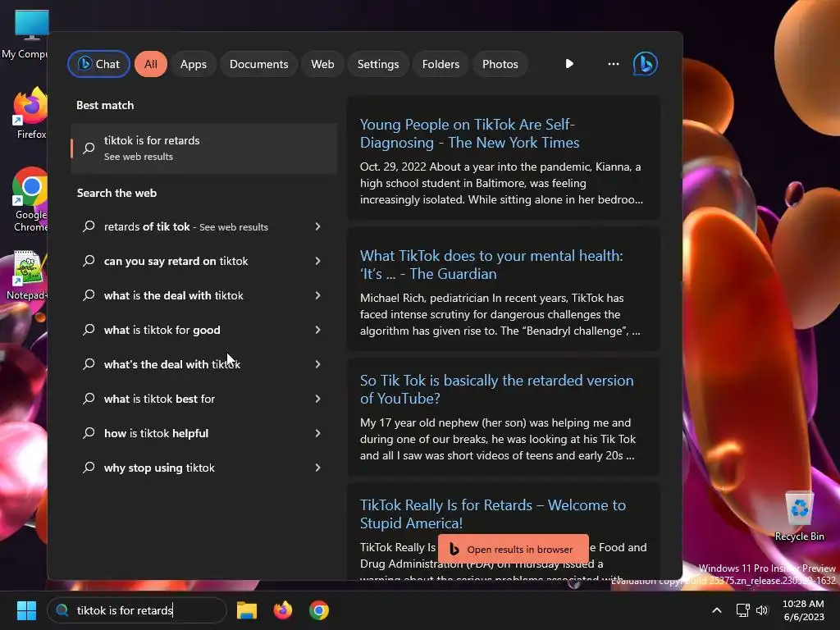840x630 pixels.
Task: Launch Firefox from the taskbar
Action: pyautogui.click(x=283, y=610)
